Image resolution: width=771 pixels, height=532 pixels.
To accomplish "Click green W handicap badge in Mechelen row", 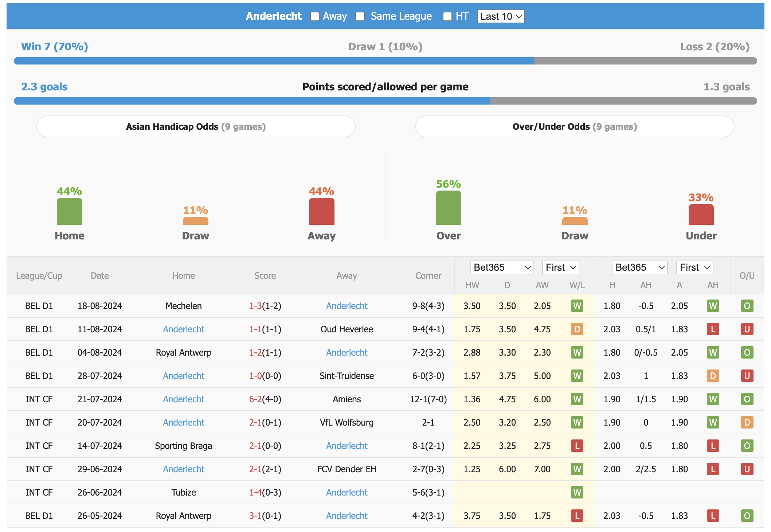I will pyautogui.click(x=713, y=306).
